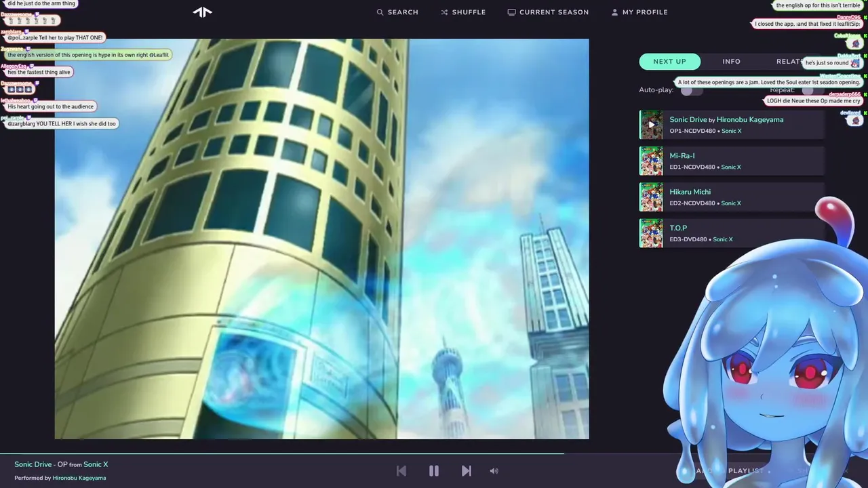Toggle the Repeat switch
This screenshot has height=488, width=868.
(812, 90)
